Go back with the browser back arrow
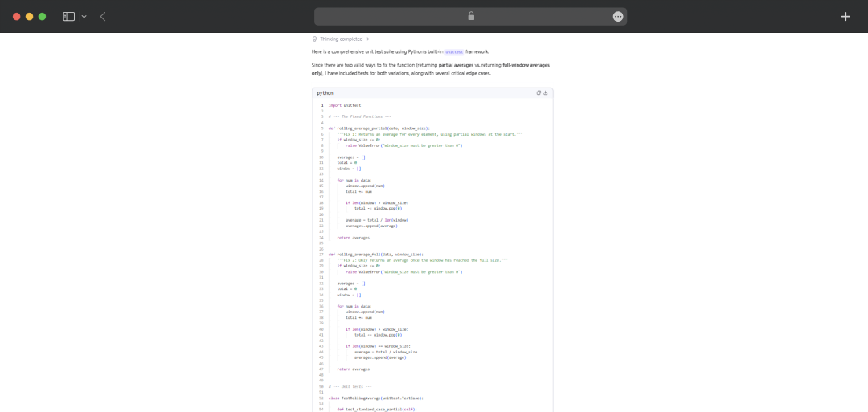 103,17
